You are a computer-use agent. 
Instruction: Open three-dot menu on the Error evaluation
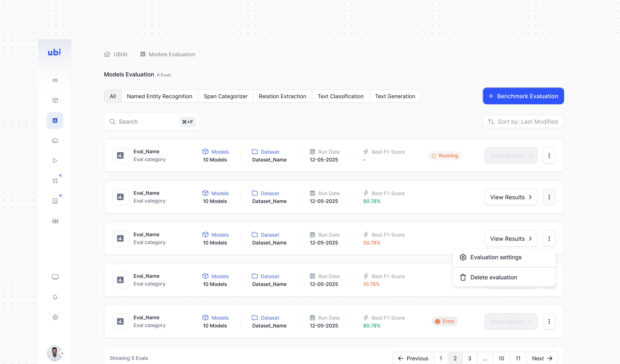tap(549, 321)
